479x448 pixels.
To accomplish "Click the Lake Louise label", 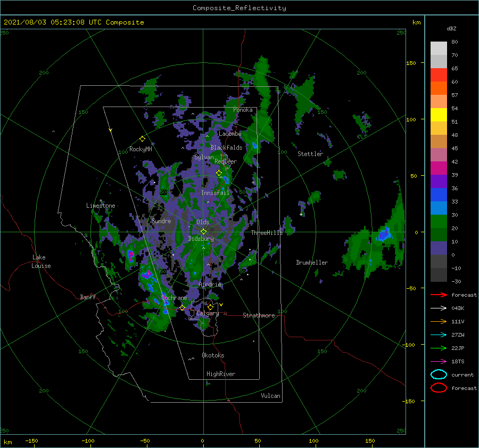I will click(41, 262).
